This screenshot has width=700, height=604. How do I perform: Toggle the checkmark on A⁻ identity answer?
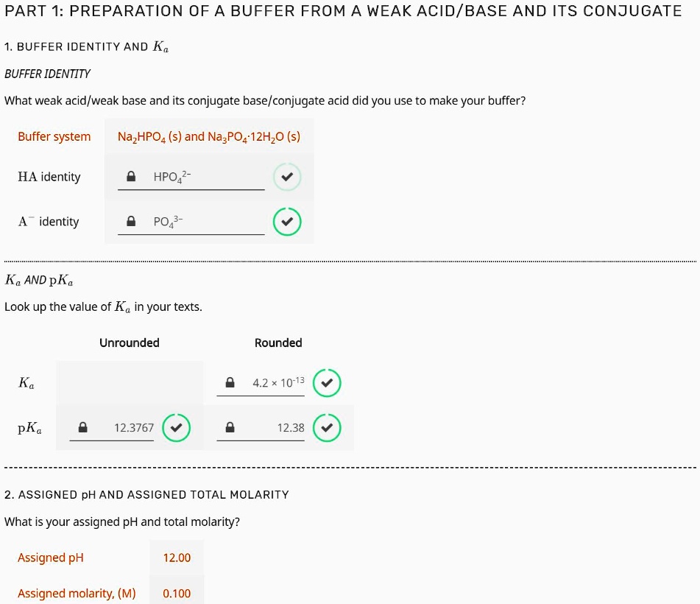pos(287,221)
